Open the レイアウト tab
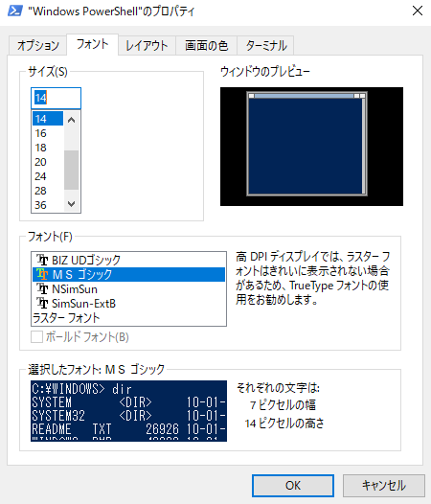 [x=147, y=46]
